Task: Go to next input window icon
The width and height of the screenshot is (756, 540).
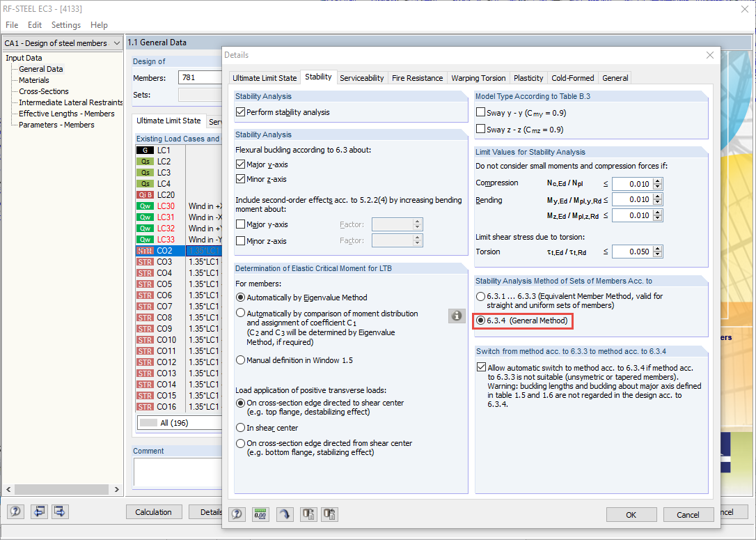Action: [x=60, y=511]
